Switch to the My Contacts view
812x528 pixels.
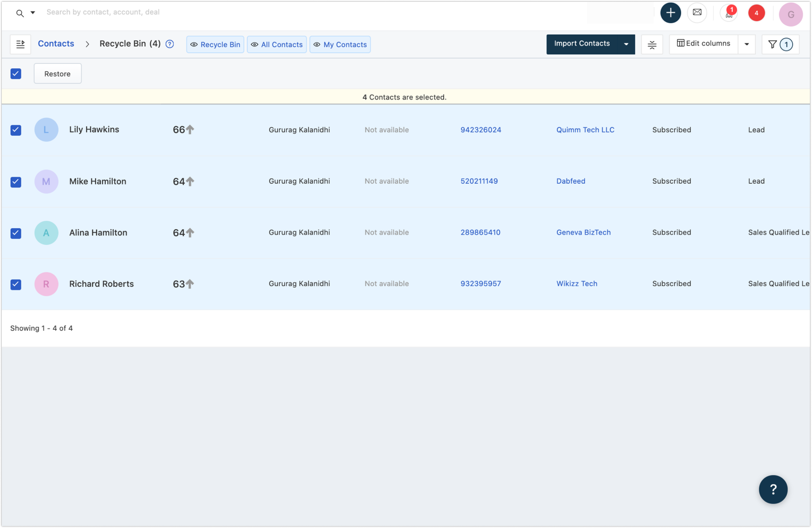coord(340,44)
